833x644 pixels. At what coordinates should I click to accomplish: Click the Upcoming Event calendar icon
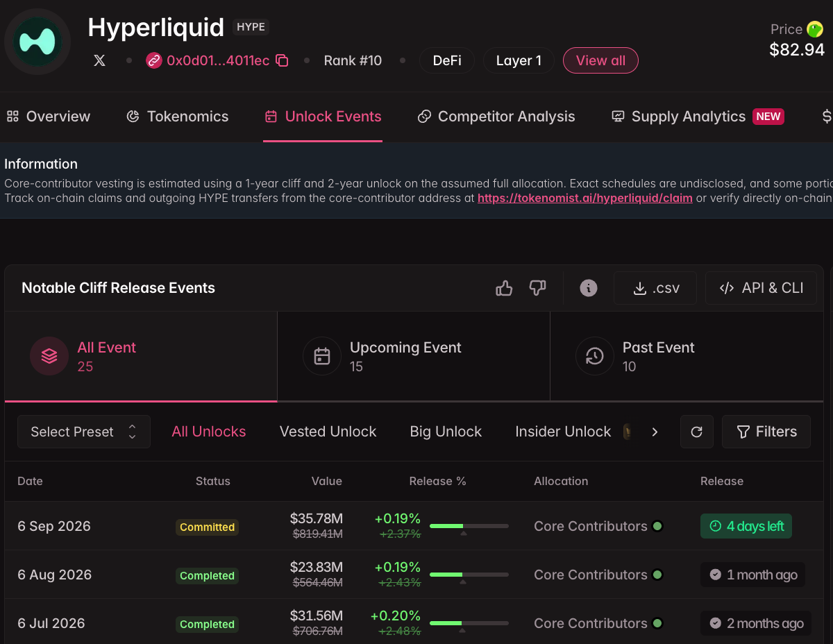point(322,356)
